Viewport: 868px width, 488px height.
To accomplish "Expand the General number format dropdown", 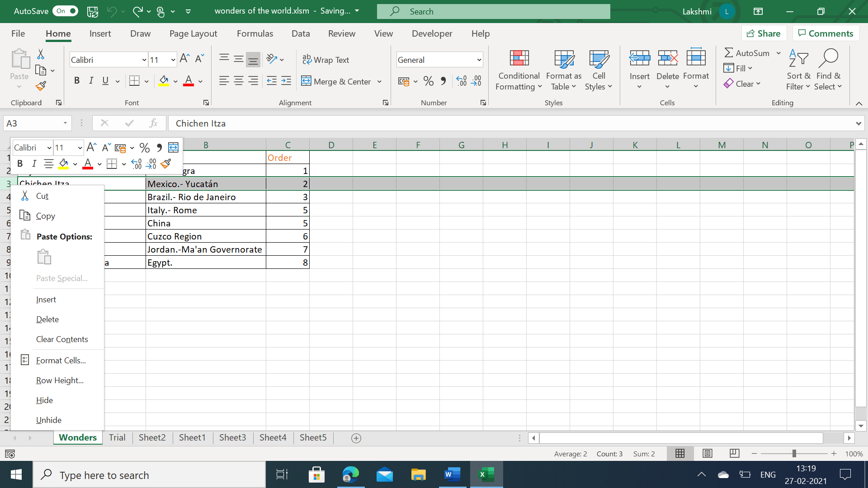I will point(479,60).
